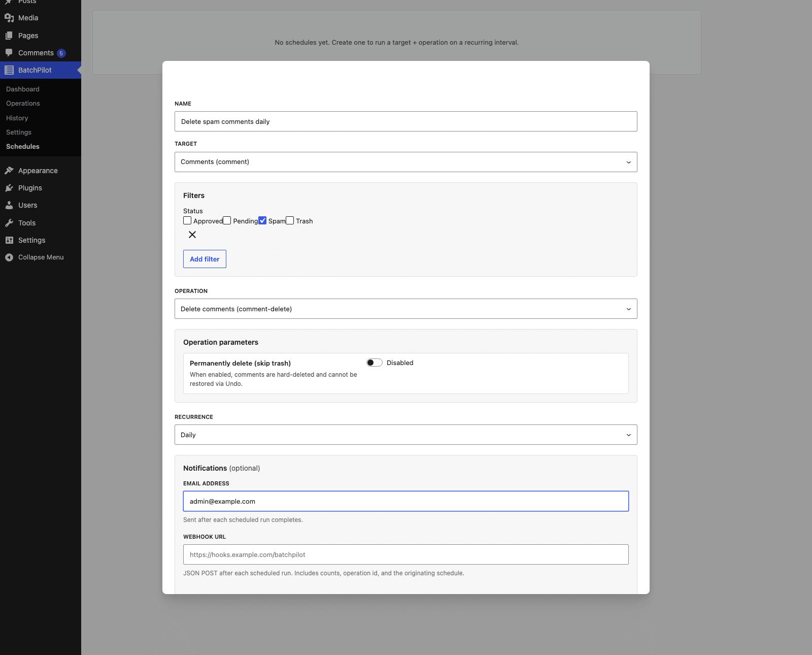Click the Media sidebar icon
Screen dimensions: 812x655
pyautogui.click(x=9, y=18)
